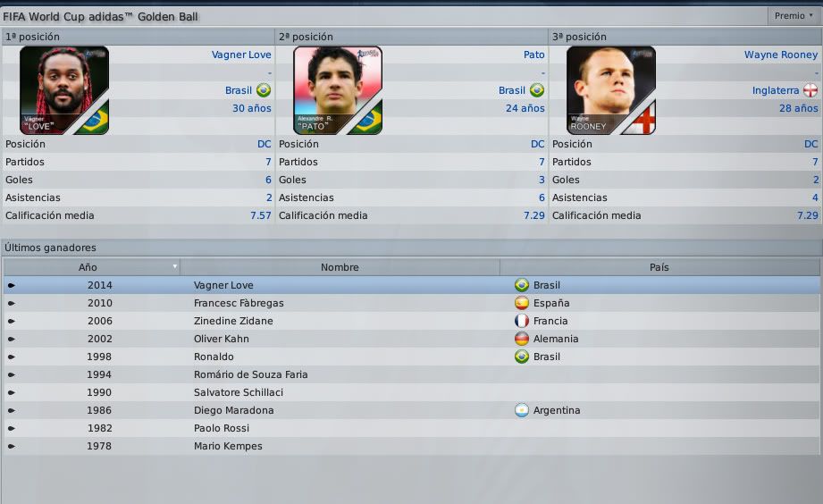Click the Argentina flag in the Maradona row

point(522,410)
